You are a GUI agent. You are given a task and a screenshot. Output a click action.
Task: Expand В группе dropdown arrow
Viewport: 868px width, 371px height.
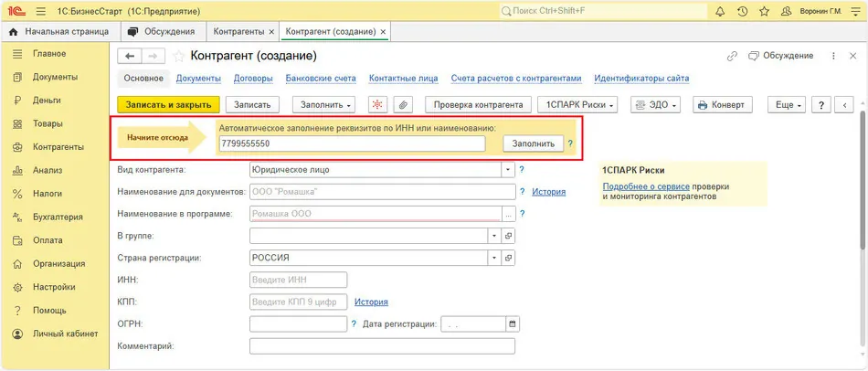click(x=495, y=236)
